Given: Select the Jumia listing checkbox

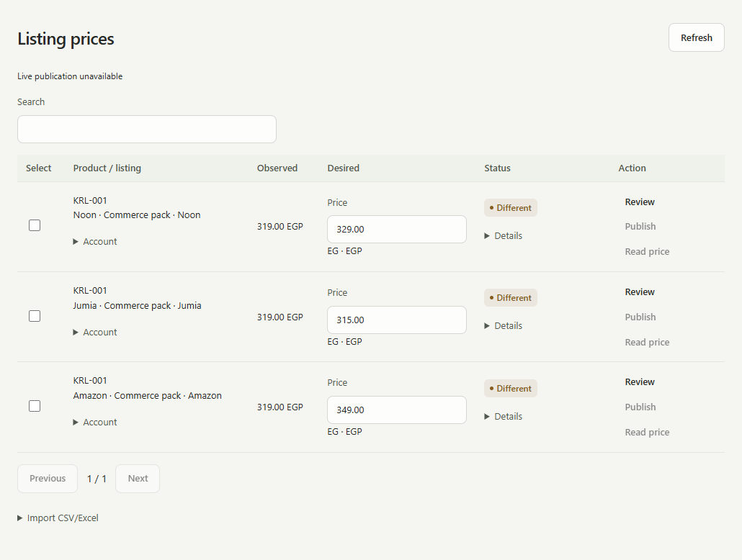Looking at the screenshot, I should pos(35,316).
